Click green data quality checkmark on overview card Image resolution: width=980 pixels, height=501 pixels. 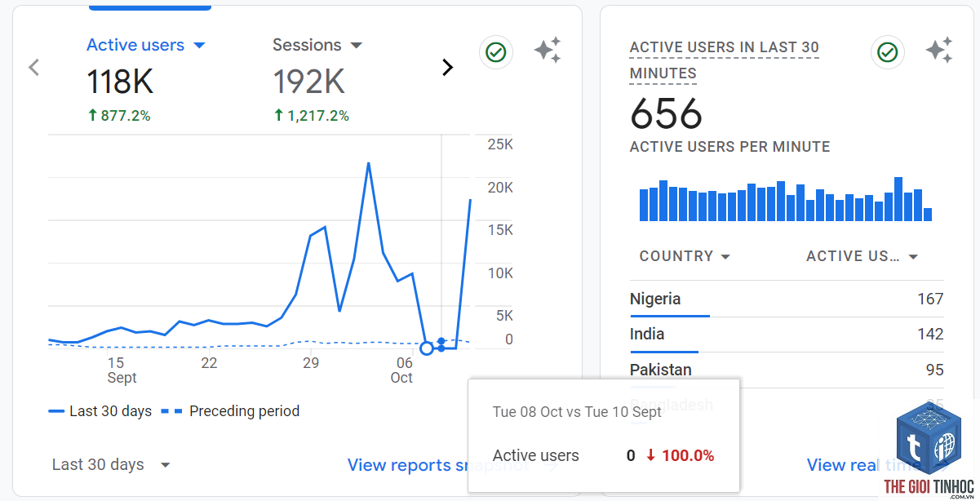[x=495, y=52]
